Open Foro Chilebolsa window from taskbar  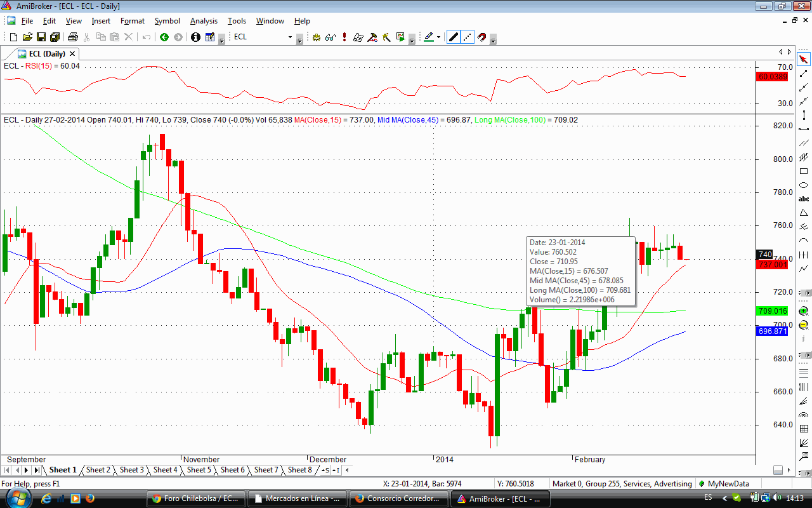pos(195,498)
